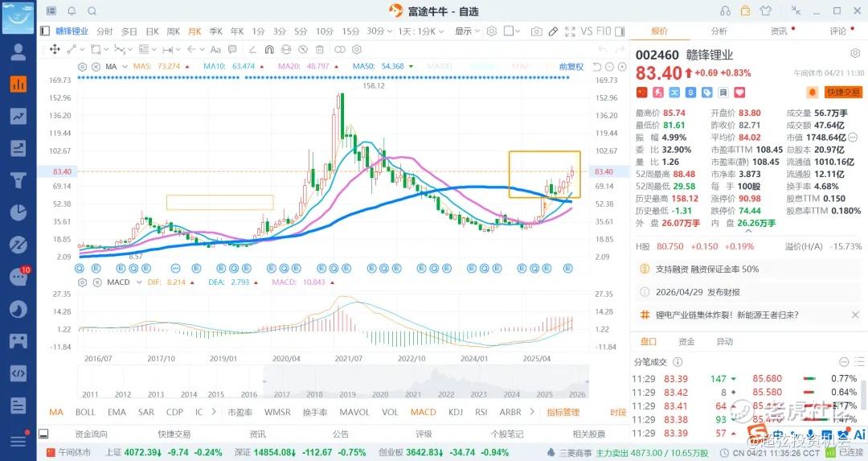Screen dimensions: 868x461
Task: Remove the MACD indicator with X icon
Action: pyautogui.click(x=97, y=282)
